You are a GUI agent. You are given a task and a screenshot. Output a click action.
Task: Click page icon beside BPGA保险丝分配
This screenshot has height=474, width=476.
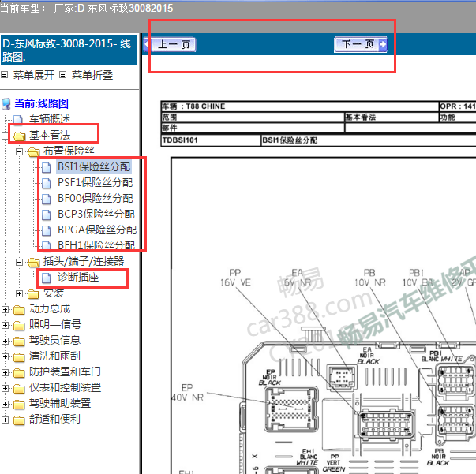point(46,230)
